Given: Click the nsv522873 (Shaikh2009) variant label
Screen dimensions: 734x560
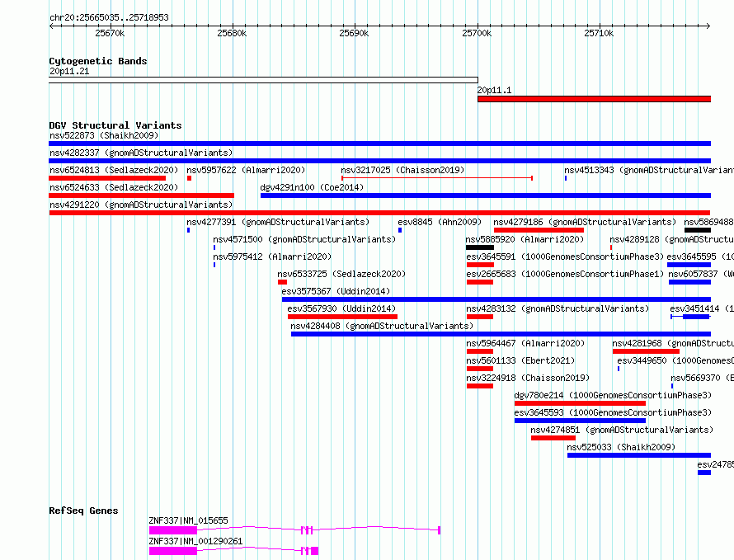Looking at the screenshot, I should coord(104,135).
